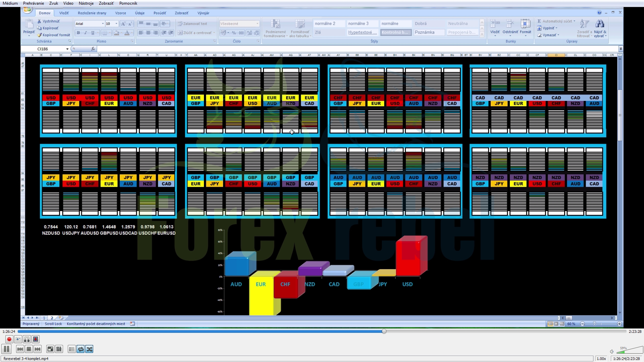Expand the cell styles gallery arrow
644x362 pixels.
point(482,34)
